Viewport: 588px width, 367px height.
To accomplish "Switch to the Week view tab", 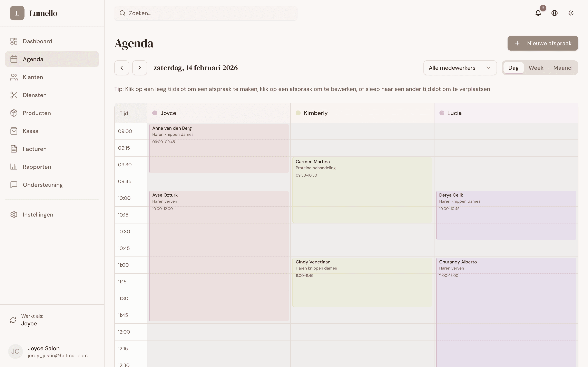I will [536, 67].
